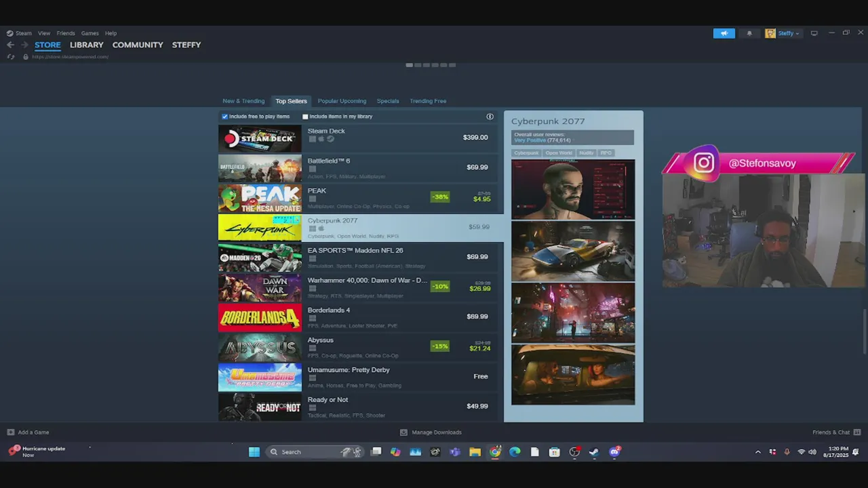
Task: Switch to the Trending Free tab
Action: [x=428, y=101]
